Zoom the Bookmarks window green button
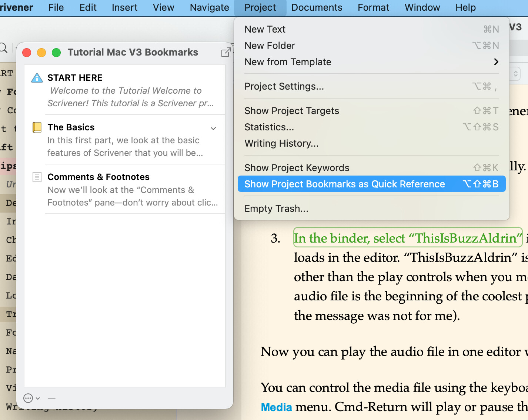The height and width of the screenshot is (420, 528). [56, 53]
